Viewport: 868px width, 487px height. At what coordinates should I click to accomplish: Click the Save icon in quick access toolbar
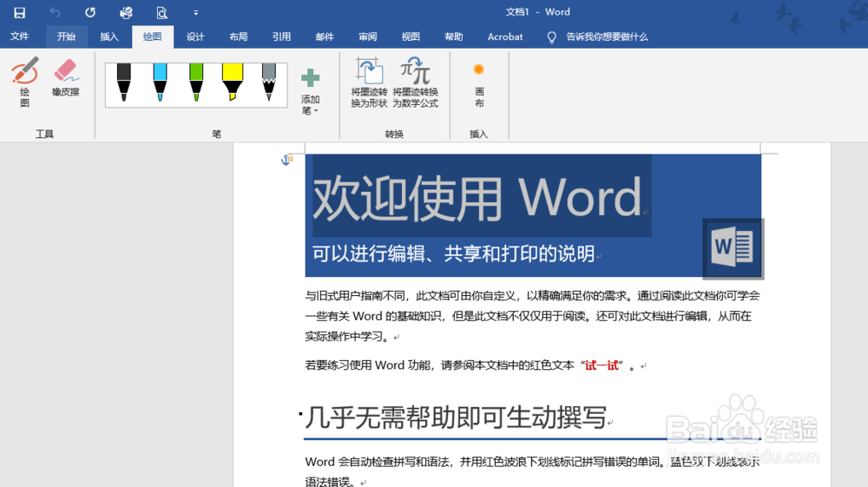tap(19, 12)
